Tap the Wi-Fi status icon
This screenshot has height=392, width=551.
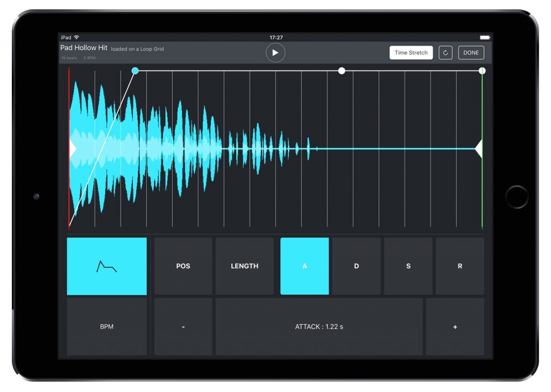(76, 38)
